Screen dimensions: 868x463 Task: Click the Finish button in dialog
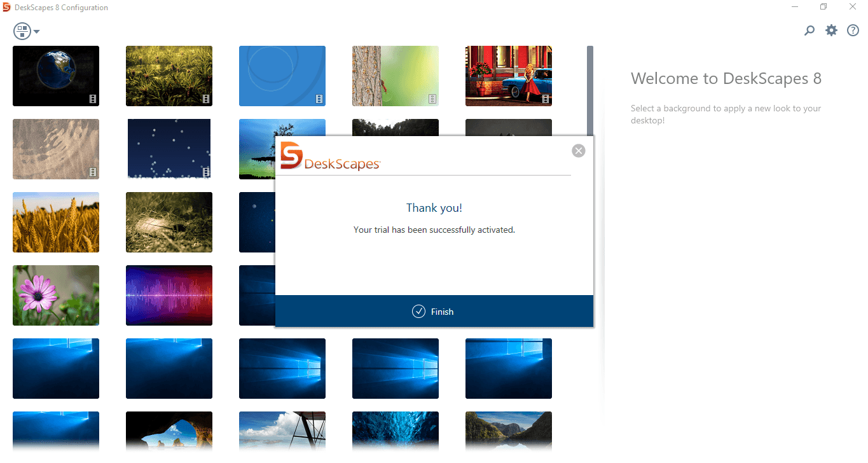pos(434,311)
